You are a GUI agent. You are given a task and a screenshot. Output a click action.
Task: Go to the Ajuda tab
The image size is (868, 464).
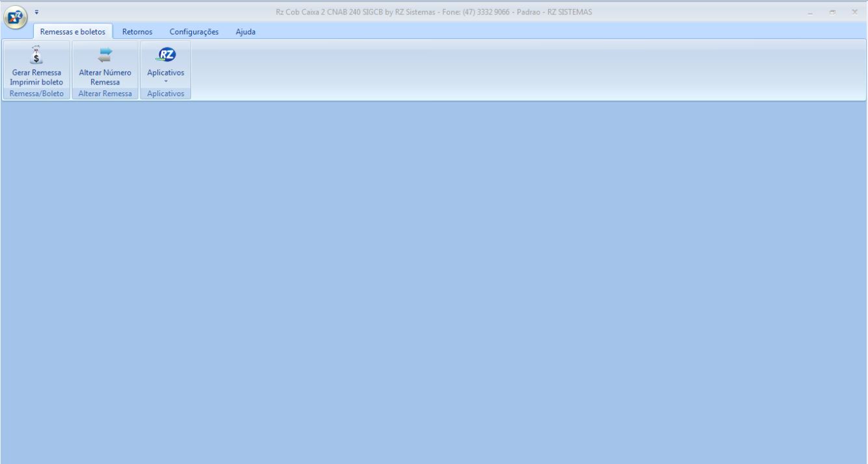pos(245,32)
